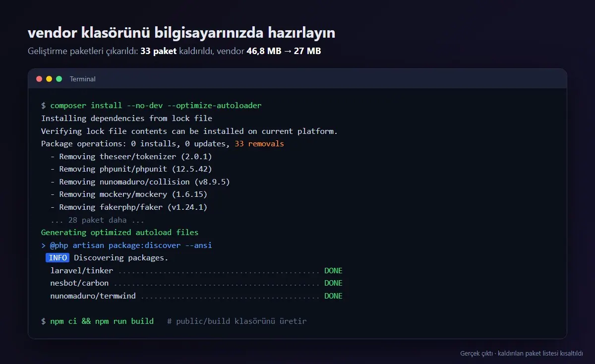Click the 'Discovering packages.' text
The height and width of the screenshot is (364, 595).
click(x=121, y=258)
